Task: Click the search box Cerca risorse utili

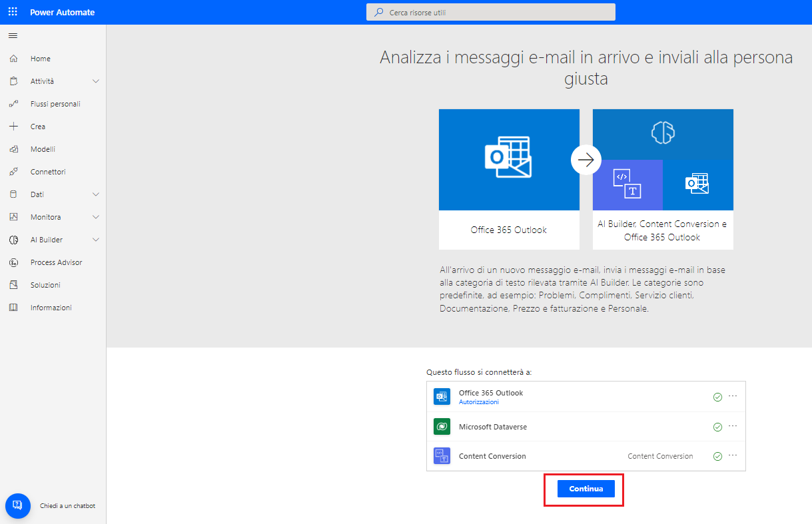Action: coord(490,12)
